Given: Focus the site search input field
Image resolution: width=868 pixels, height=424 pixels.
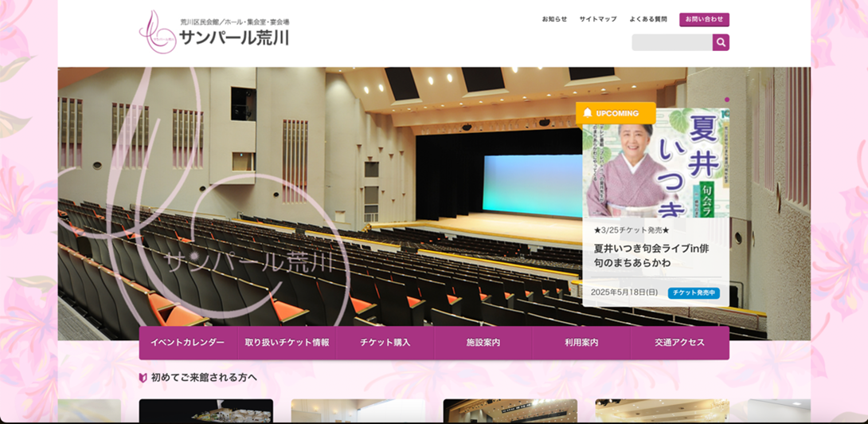Looking at the screenshot, I should [x=672, y=43].
